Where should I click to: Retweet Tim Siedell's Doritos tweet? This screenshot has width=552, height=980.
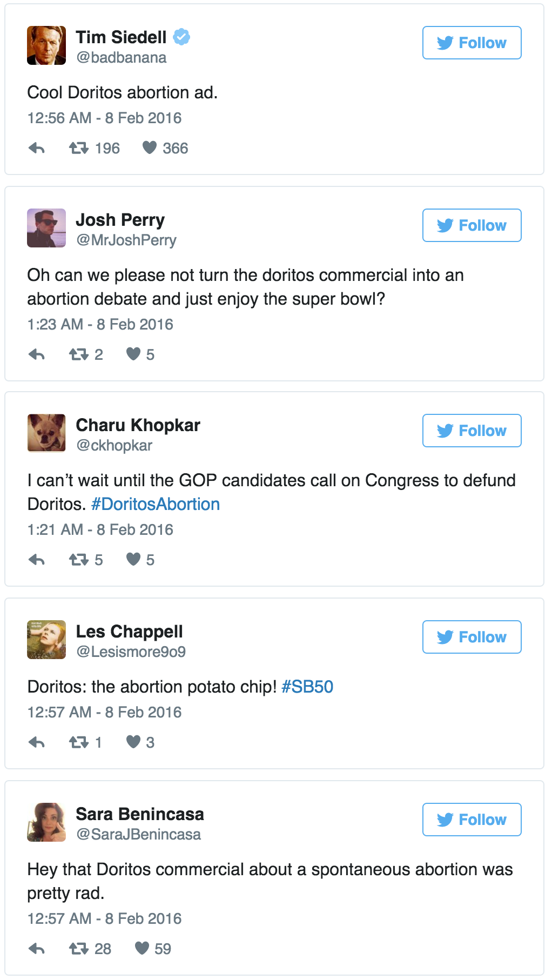[x=79, y=148]
